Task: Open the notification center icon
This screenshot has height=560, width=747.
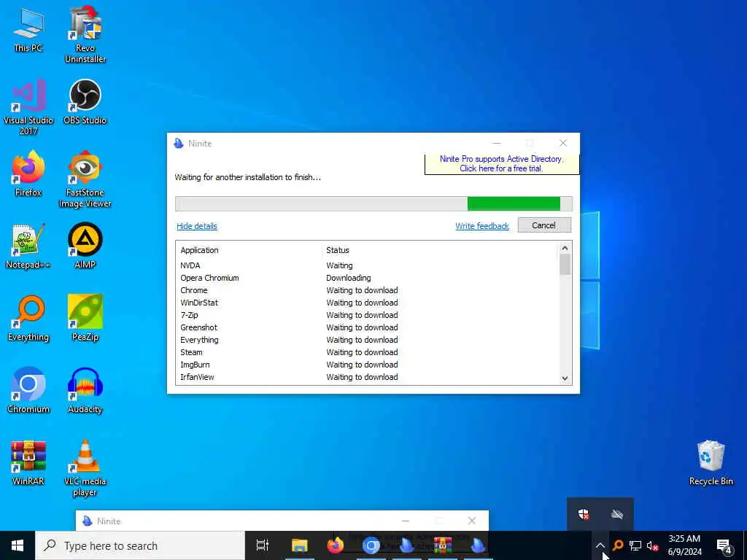Action: point(724,545)
